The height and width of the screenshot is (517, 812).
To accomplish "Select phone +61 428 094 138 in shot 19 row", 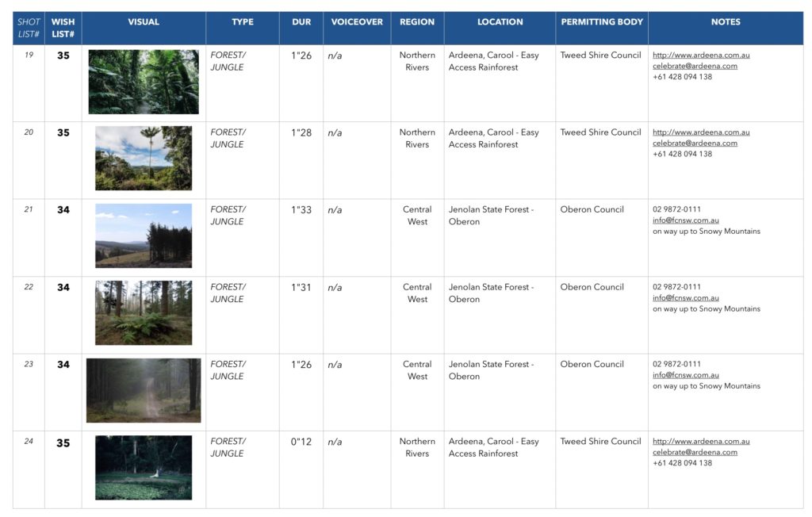I will pyautogui.click(x=682, y=77).
